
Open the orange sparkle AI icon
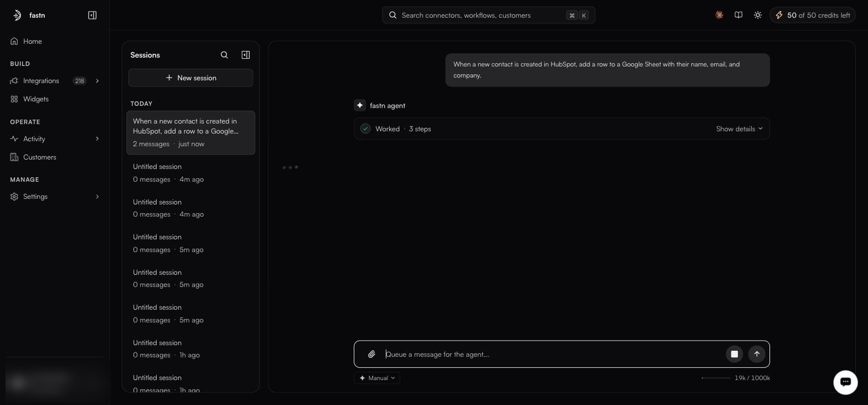point(719,16)
